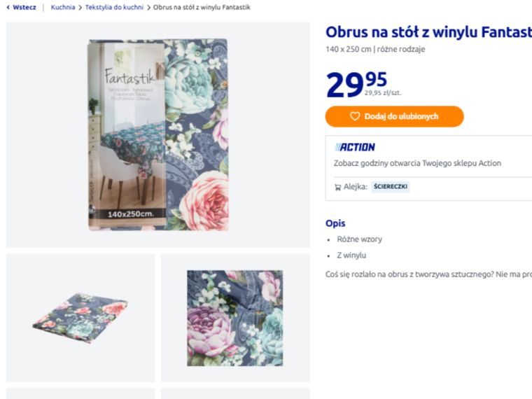Click the Obrus na stół breadcrumb item
532x399 pixels.
[202, 8]
